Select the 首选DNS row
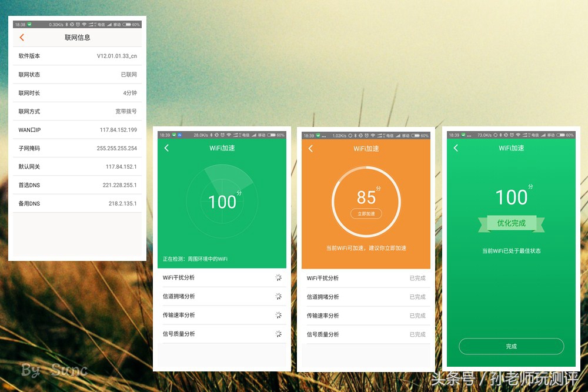The image size is (588, 392). coord(77,185)
